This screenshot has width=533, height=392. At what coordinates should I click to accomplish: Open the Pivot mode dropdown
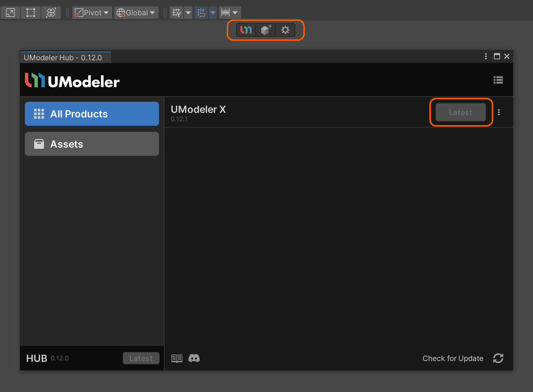(92, 13)
